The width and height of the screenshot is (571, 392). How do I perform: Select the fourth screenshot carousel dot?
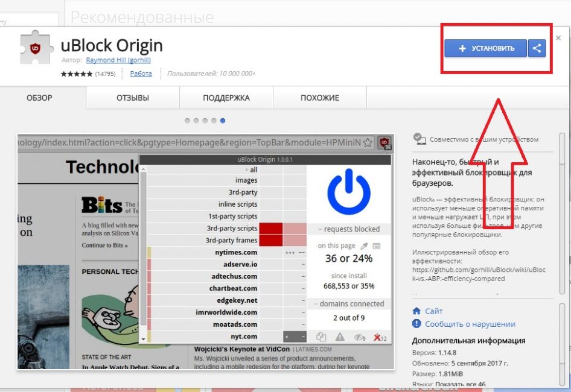pos(214,121)
